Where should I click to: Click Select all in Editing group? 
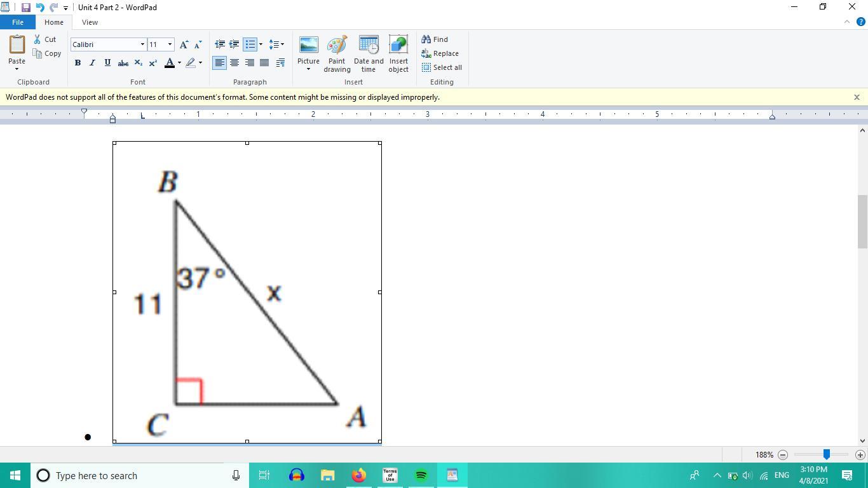(442, 67)
